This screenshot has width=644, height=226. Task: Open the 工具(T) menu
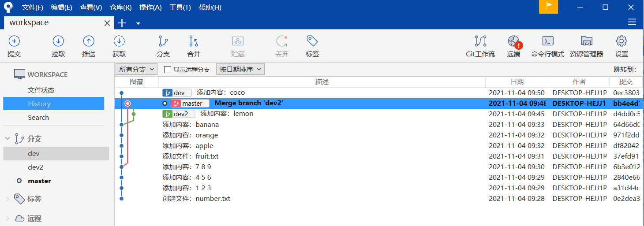180,7
